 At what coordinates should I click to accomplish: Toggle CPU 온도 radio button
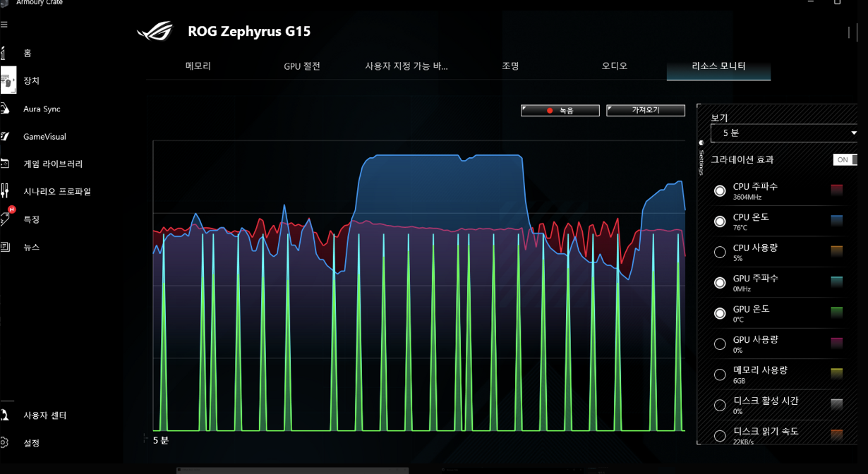tap(720, 221)
